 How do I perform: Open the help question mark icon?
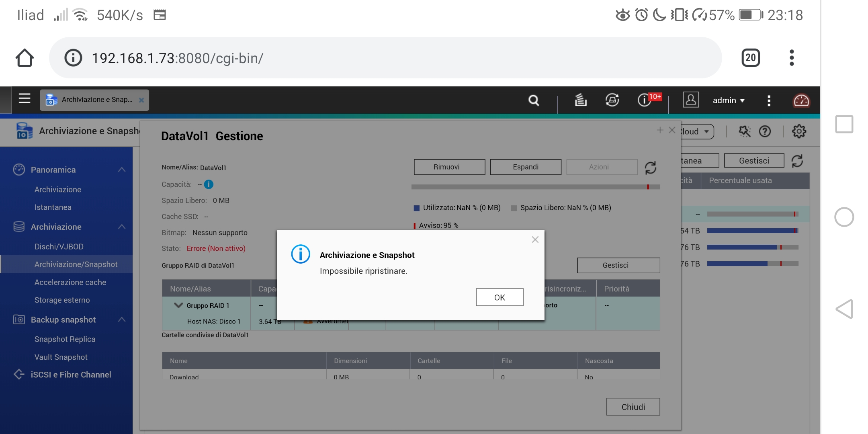pyautogui.click(x=765, y=131)
